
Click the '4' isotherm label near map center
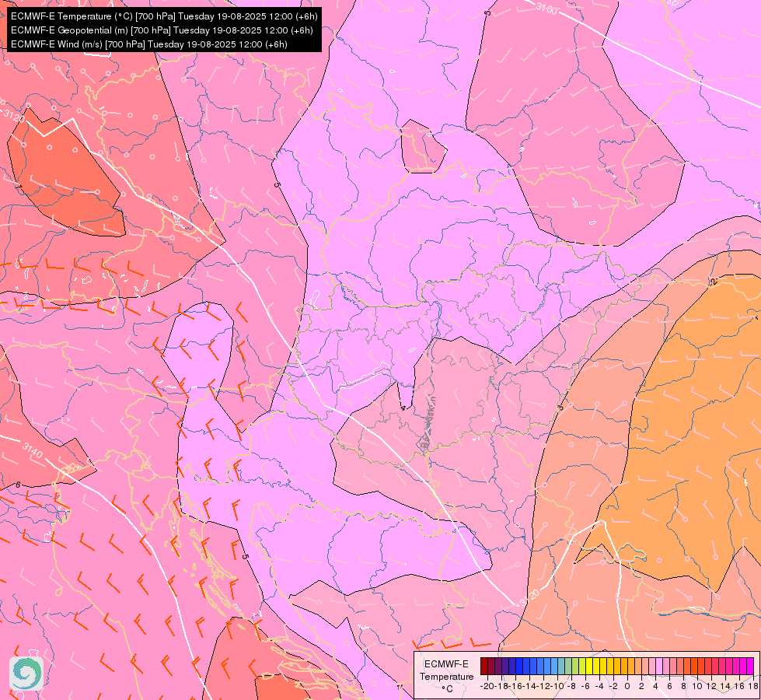[403, 408]
